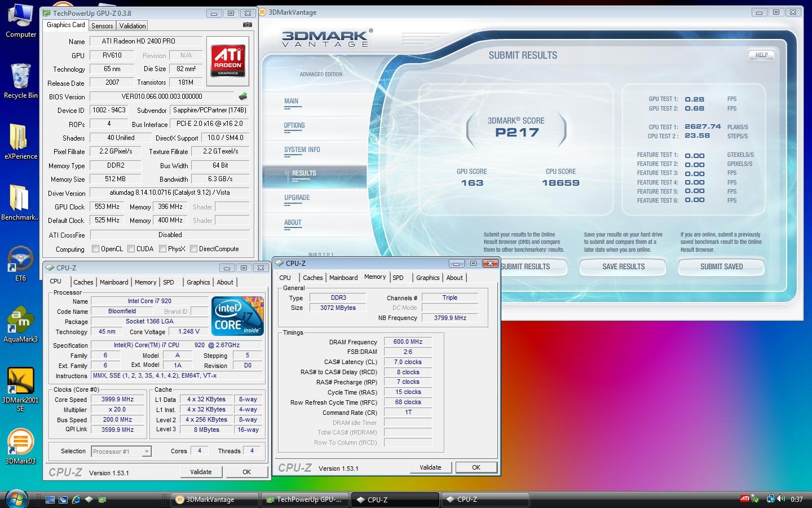The image size is (812, 508).
Task: Click HELP button in 3DMark Vantage
Action: coord(761,55)
